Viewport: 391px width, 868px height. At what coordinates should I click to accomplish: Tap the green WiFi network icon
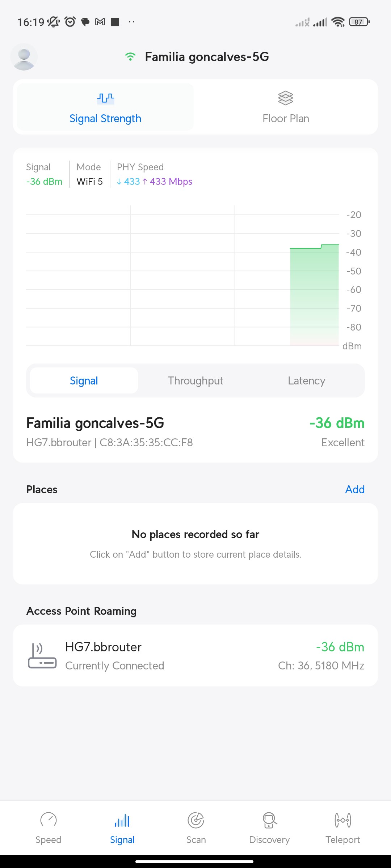pyautogui.click(x=130, y=57)
